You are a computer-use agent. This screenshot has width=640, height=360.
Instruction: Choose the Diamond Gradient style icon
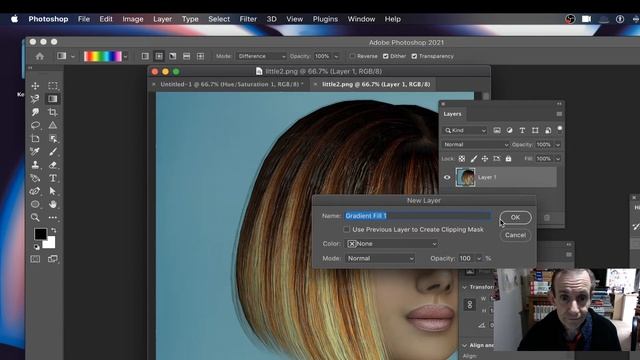[x=200, y=56]
